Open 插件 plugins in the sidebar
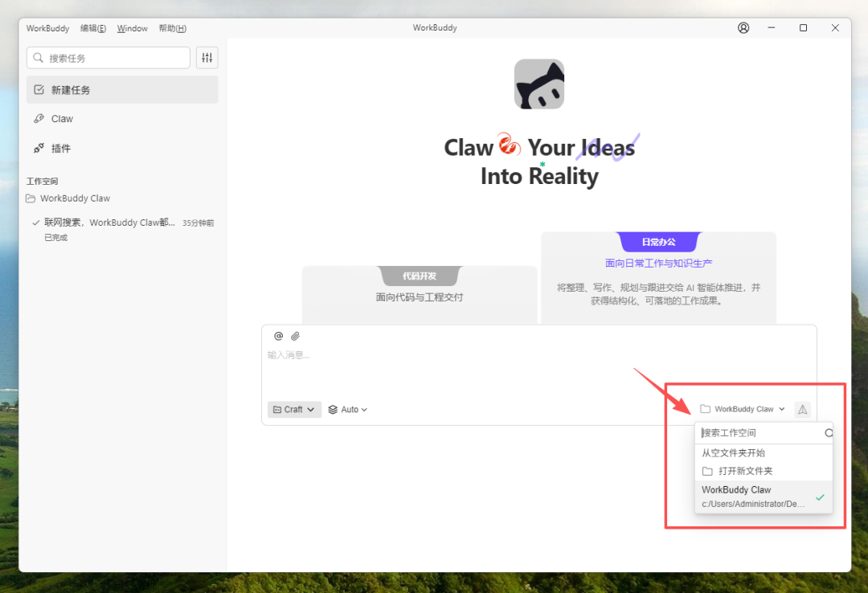The width and height of the screenshot is (868, 593). pos(122,149)
